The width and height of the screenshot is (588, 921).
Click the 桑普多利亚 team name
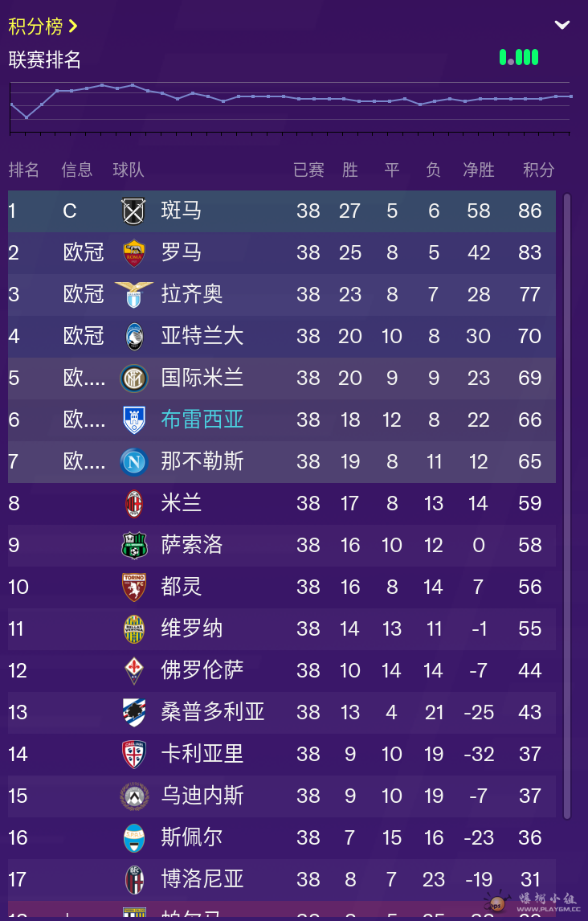tap(212, 712)
